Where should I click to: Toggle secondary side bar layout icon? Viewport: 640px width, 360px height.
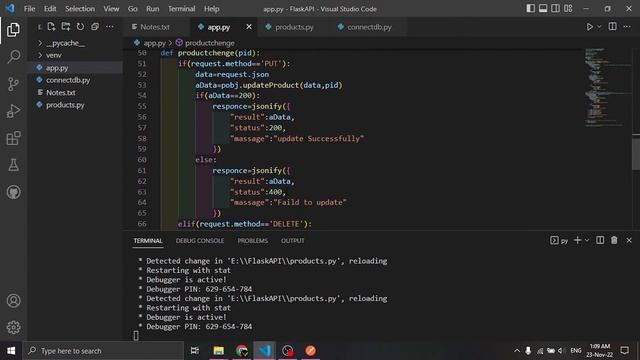tap(556, 9)
